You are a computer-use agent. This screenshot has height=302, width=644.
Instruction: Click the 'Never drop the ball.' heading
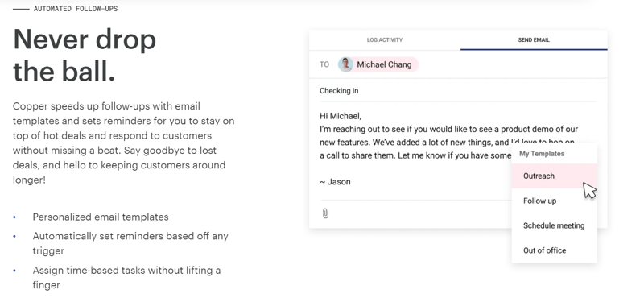(x=85, y=56)
